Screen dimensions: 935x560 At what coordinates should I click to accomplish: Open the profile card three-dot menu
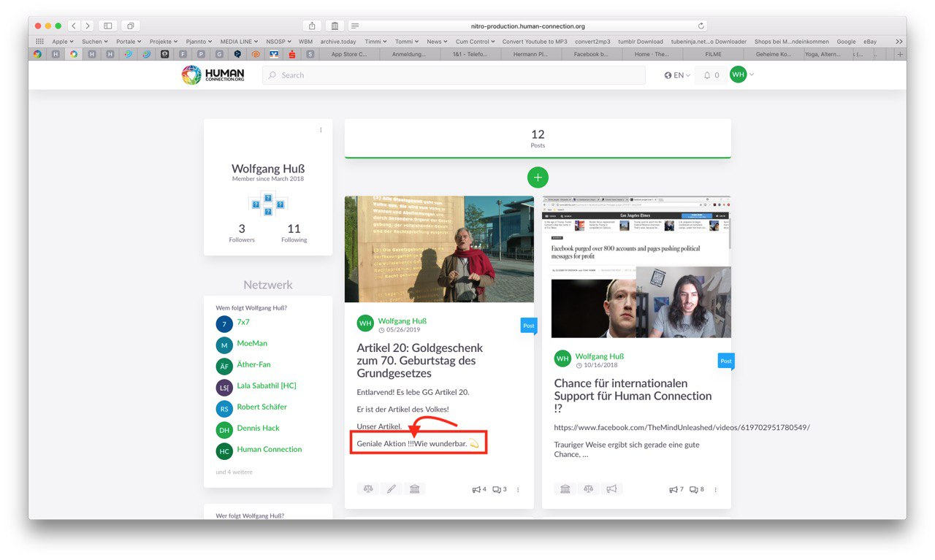point(321,130)
